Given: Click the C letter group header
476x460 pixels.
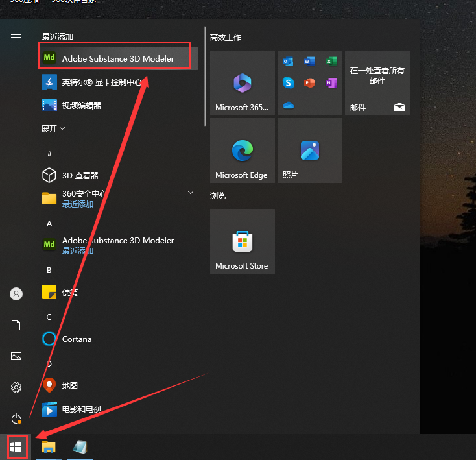Looking at the screenshot, I should [49, 317].
